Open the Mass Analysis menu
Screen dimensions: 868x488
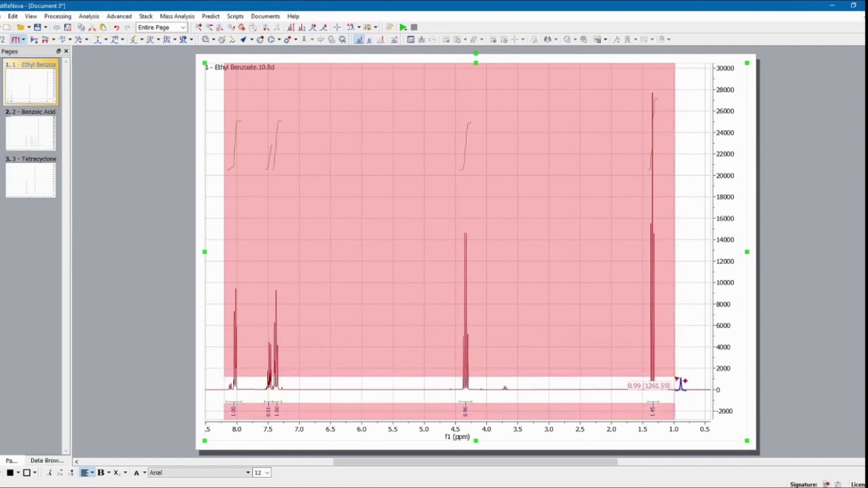tap(177, 16)
